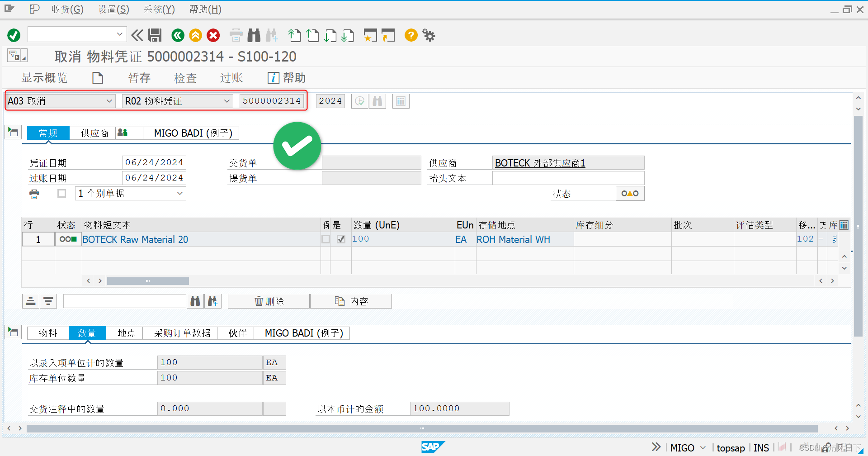Collapse the item detail section icon
The width and height of the screenshot is (868, 456).
click(x=13, y=332)
